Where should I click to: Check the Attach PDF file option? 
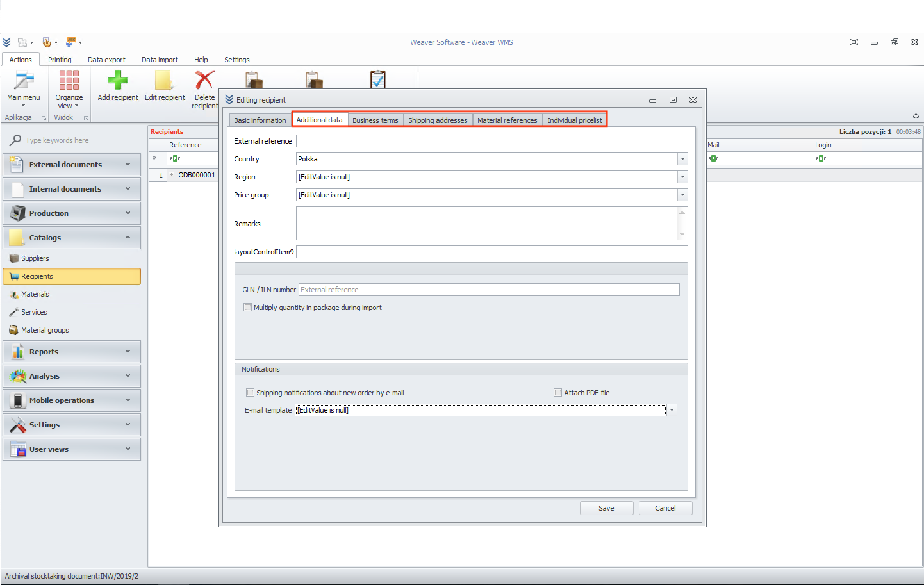[558, 393]
